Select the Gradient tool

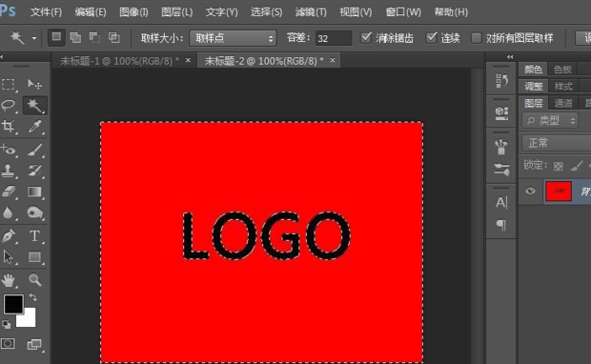click(34, 192)
